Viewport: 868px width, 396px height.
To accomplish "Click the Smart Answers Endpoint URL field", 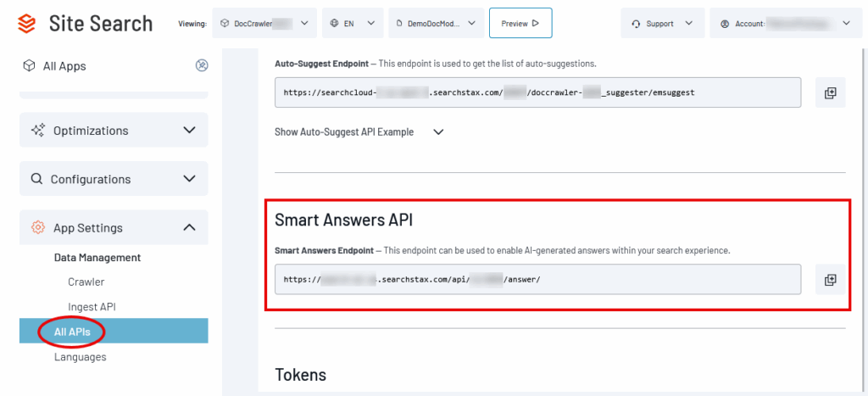I will pyautogui.click(x=538, y=279).
